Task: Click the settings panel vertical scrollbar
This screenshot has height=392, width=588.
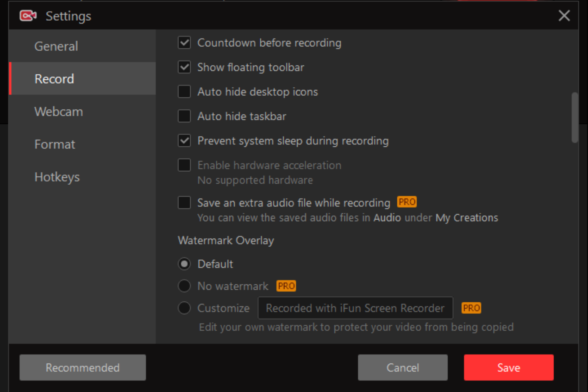Action: pyautogui.click(x=575, y=117)
